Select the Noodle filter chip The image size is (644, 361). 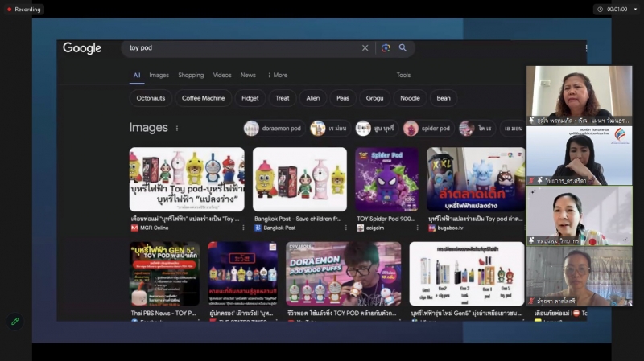(x=410, y=98)
